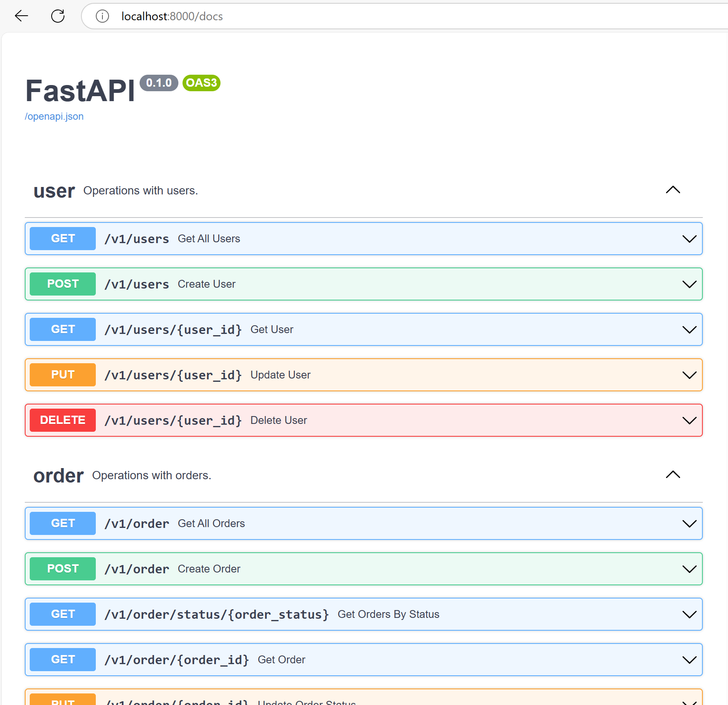Click the FastAPI title heading
This screenshot has width=728, height=705.
[80, 91]
